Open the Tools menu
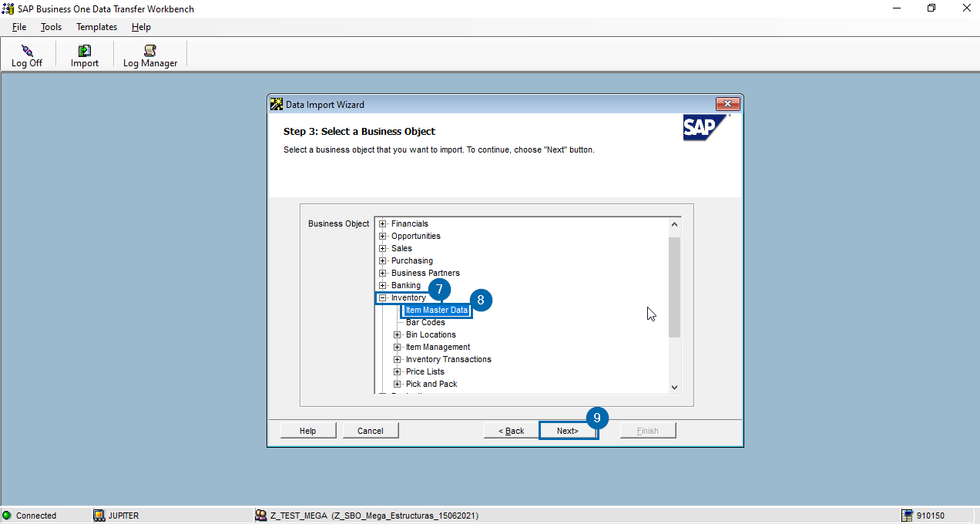The width and height of the screenshot is (980, 524). point(51,27)
